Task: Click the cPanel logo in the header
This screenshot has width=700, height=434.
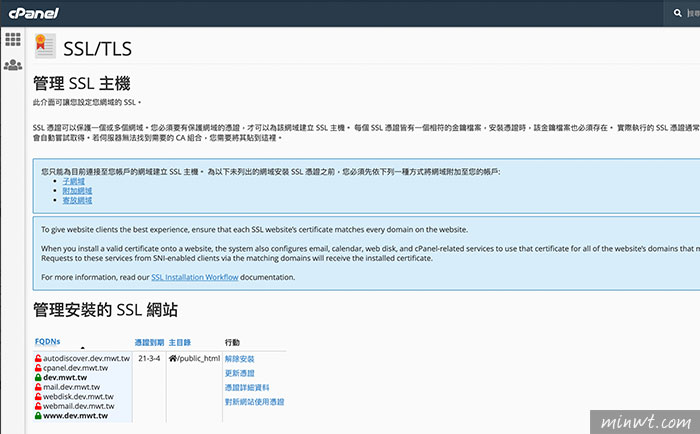Action: pyautogui.click(x=33, y=13)
